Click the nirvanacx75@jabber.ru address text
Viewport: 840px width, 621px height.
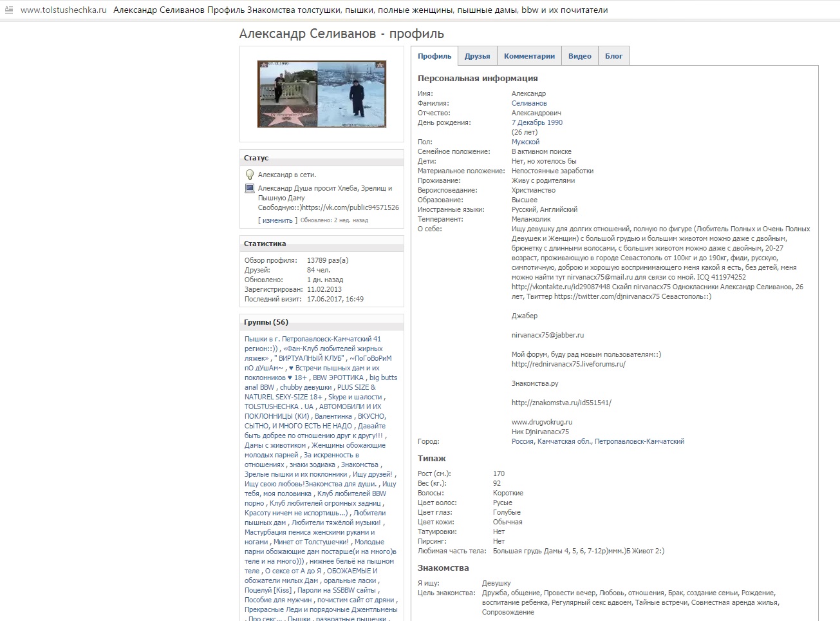click(548, 335)
